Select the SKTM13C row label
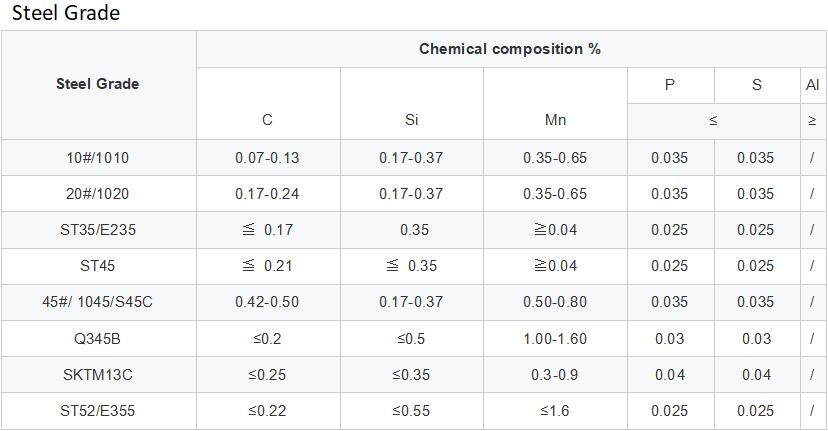The height and width of the screenshot is (431, 828). pos(98,375)
